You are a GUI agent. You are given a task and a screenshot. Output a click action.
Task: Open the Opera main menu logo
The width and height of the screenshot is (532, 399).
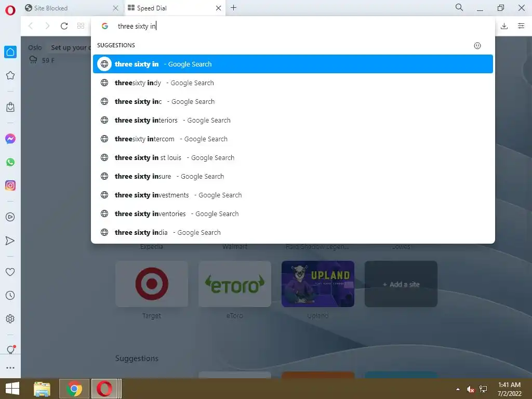point(10,10)
